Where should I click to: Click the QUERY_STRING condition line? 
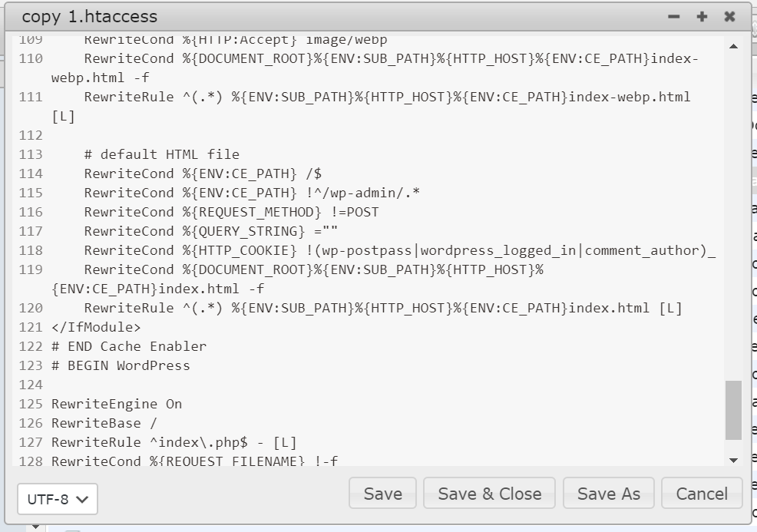click(211, 231)
